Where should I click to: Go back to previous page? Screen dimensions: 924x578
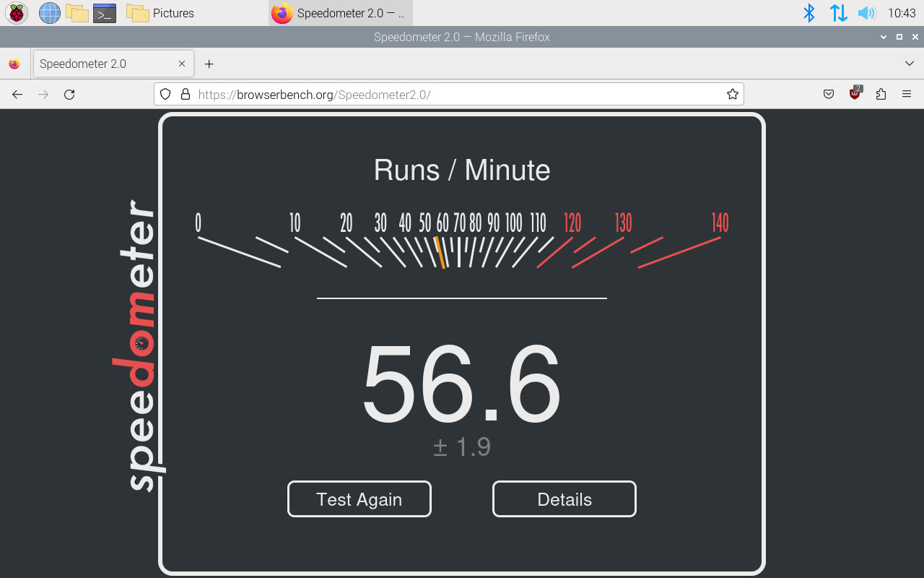(17, 94)
